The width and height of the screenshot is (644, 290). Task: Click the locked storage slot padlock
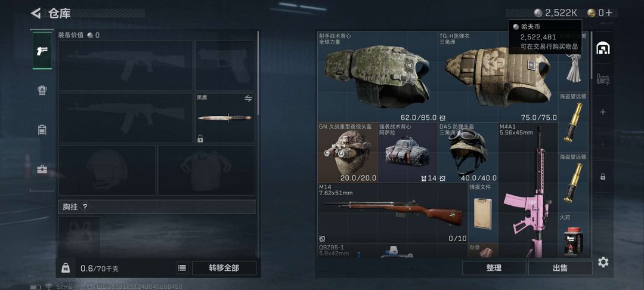[x=603, y=177]
